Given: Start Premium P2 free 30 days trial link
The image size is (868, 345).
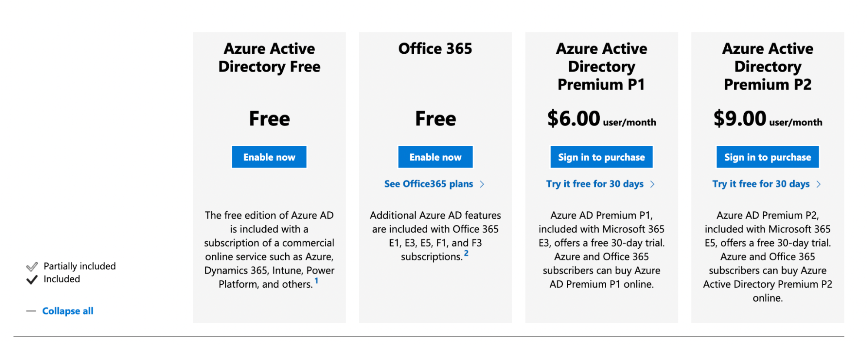Looking at the screenshot, I should point(761,184).
